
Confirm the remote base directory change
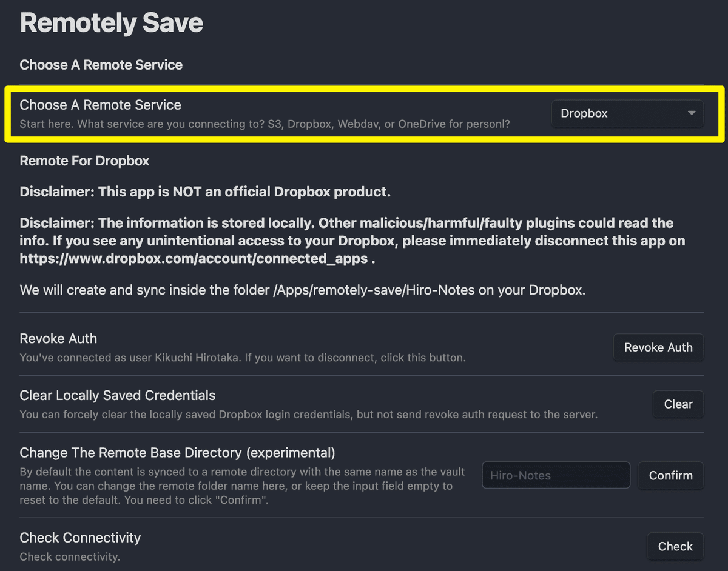pyautogui.click(x=670, y=475)
